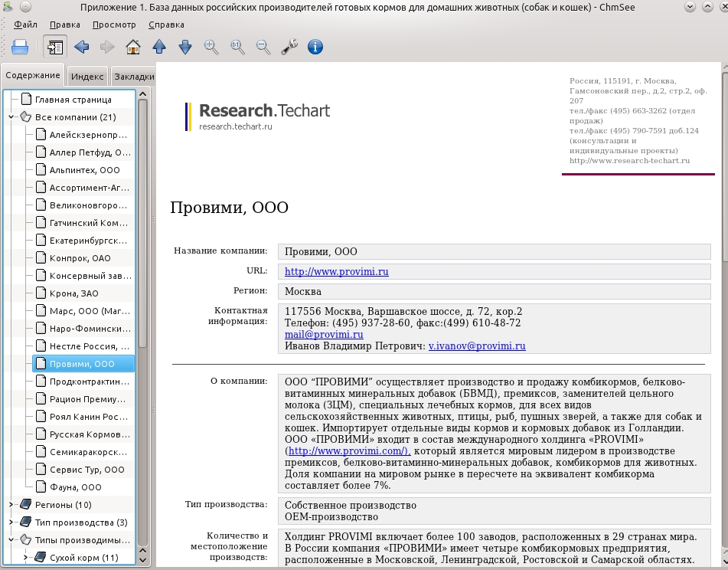Image resolution: width=728 pixels, height=570 pixels.
Task: Select Русская Кормов... entry
Action: 90,435
